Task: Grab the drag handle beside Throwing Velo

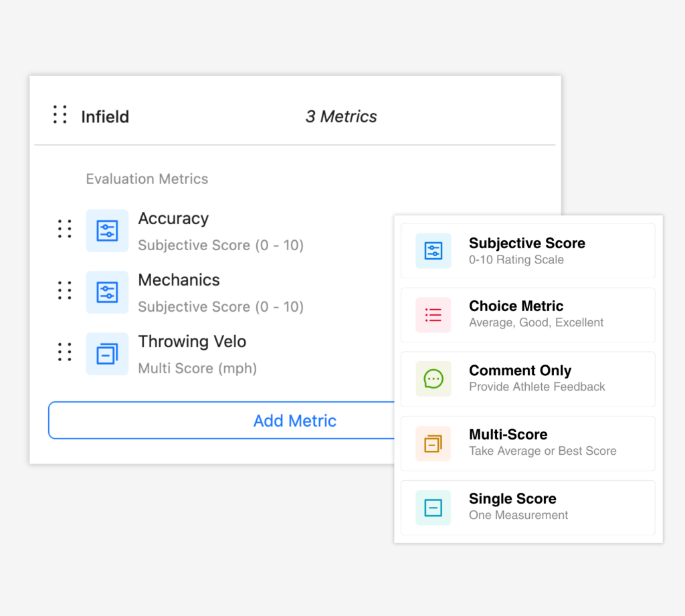Action: (65, 352)
